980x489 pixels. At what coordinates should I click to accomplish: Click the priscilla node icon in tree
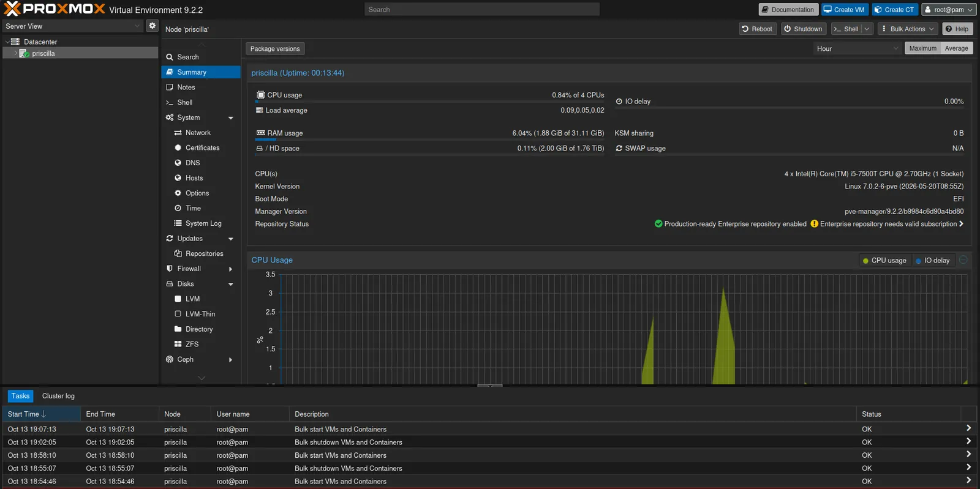coord(24,53)
